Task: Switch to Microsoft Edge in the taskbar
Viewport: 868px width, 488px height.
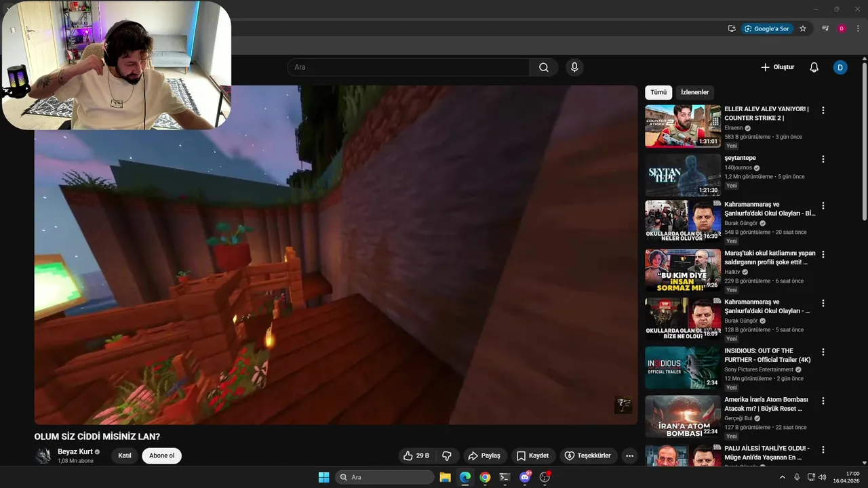Action: tap(465, 477)
